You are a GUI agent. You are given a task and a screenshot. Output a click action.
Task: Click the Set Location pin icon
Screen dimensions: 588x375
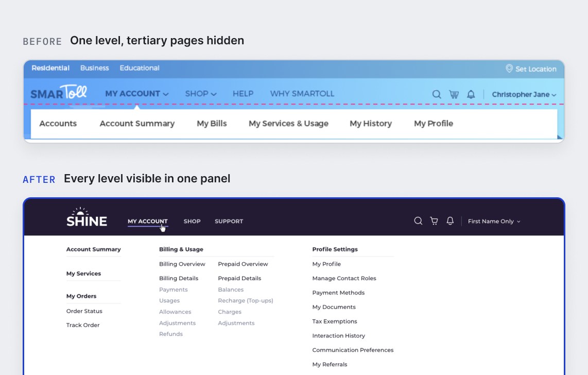point(509,69)
